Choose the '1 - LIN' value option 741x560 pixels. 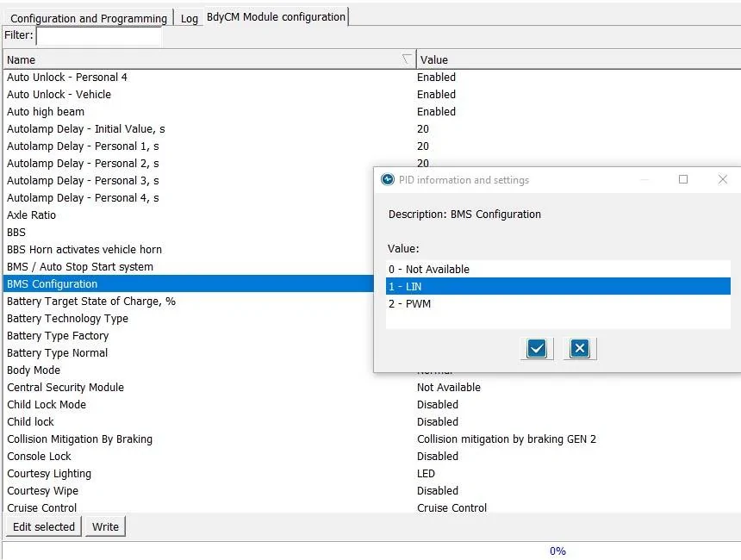click(558, 286)
